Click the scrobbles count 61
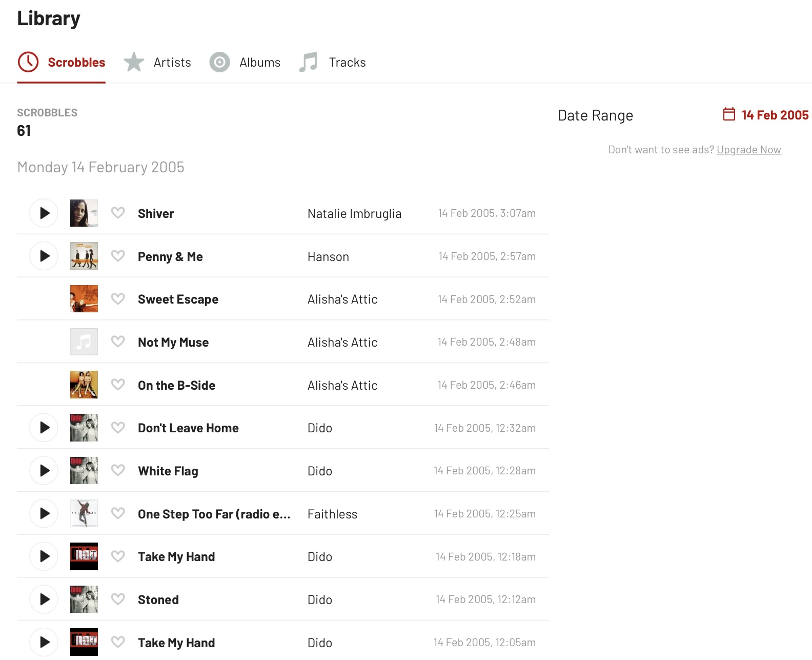 click(24, 131)
